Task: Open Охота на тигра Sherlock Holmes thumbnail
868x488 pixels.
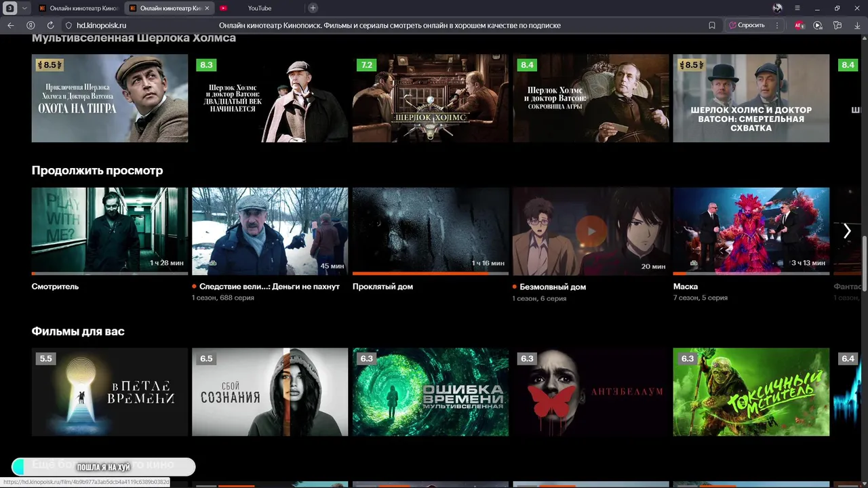Action: coord(110,98)
